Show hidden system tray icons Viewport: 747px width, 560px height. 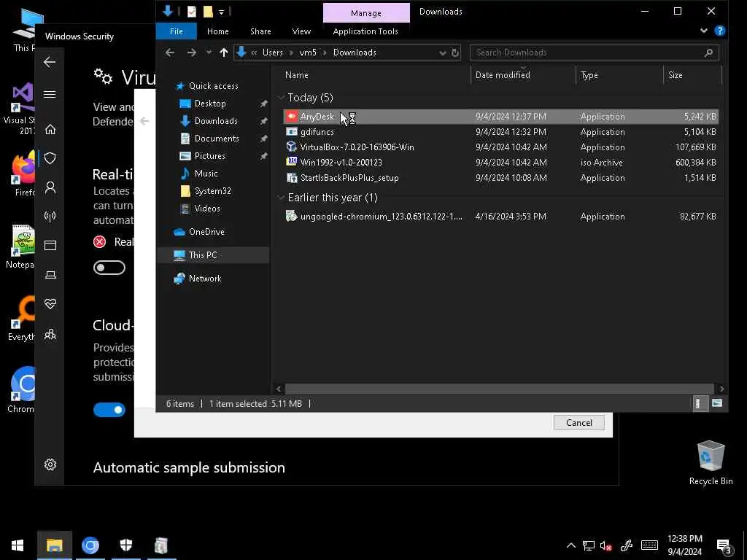(x=570, y=545)
